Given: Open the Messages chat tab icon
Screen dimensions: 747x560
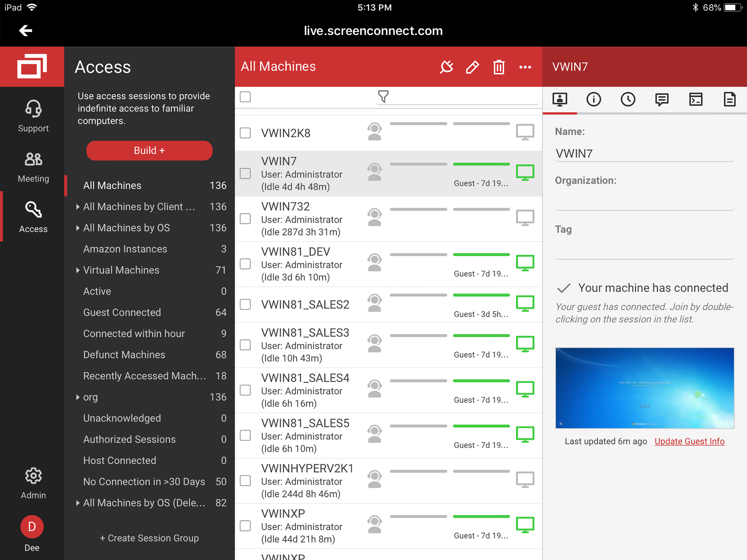Looking at the screenshot, I should [x=662, y=100].
